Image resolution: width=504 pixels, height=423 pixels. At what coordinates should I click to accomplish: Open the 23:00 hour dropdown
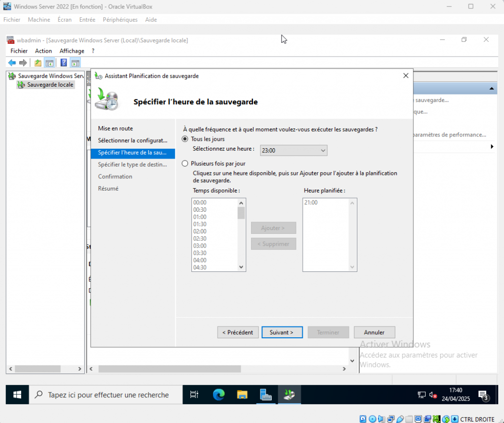(293, 150)
